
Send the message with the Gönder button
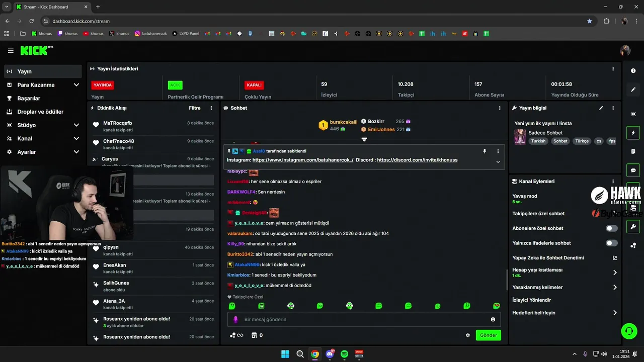point(488,335)
